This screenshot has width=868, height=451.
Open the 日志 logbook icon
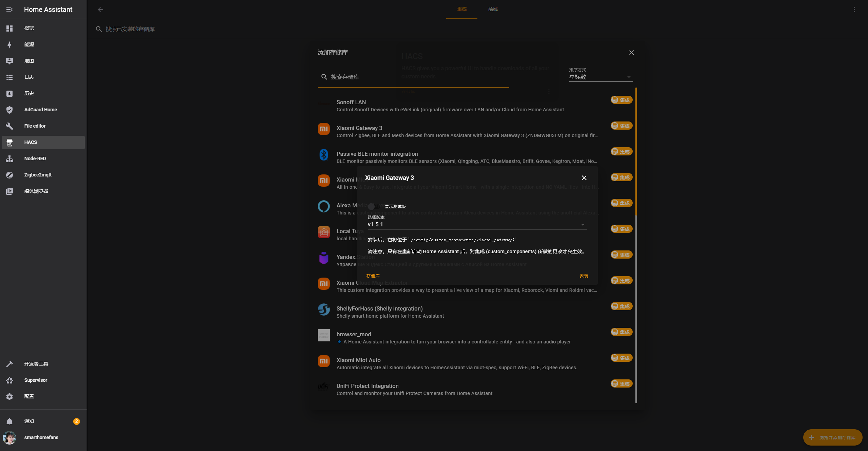coord(9,77)
